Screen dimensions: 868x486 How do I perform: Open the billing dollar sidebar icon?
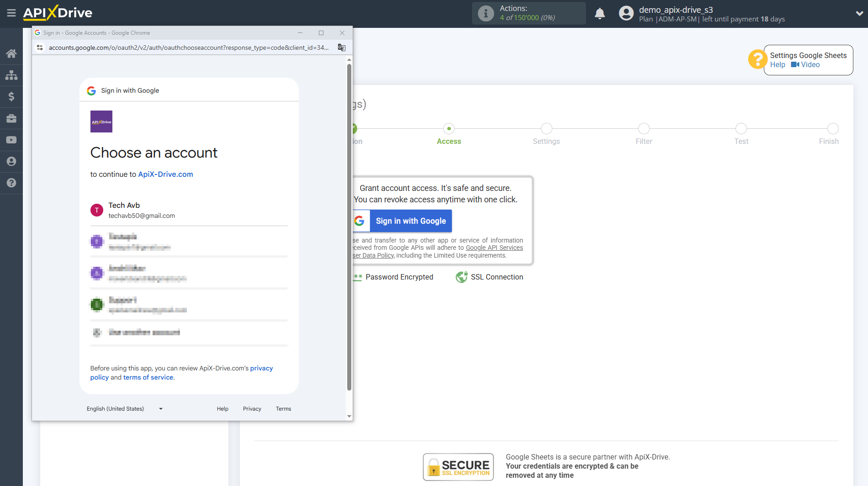[11, 97]
